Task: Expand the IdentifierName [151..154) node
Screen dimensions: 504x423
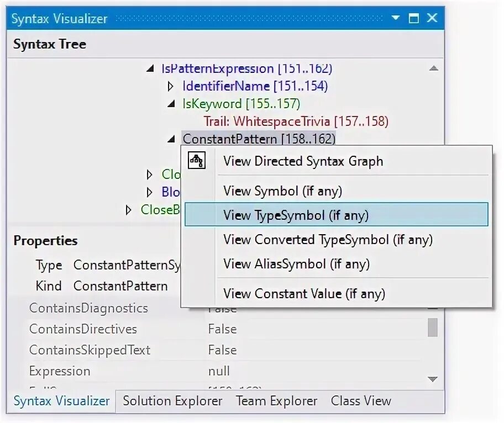Action: (171, 86)
